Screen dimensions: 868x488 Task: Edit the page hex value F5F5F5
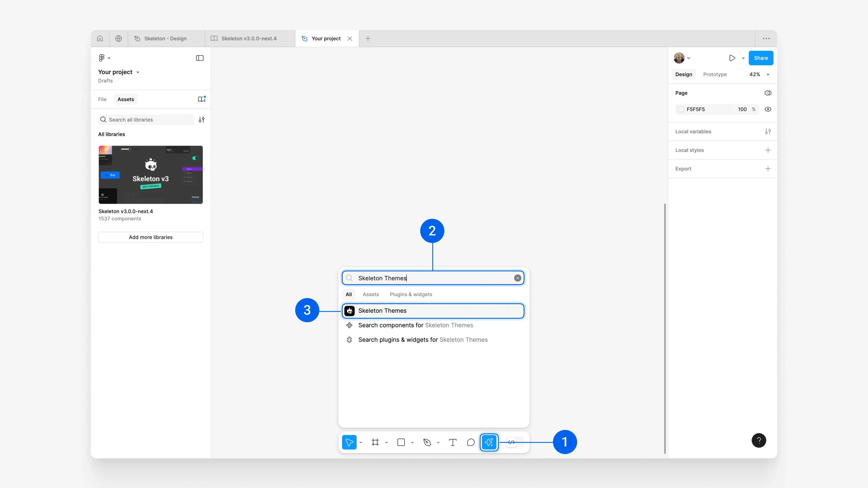(x=696, y=109)
